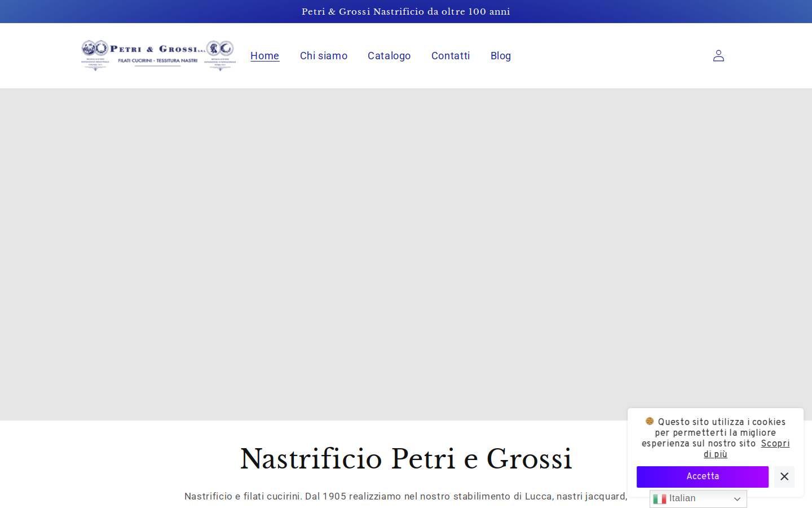Accept cookies with Accetta button
The height and width of the screenshot is (508, 812).
tap(703, 477)
